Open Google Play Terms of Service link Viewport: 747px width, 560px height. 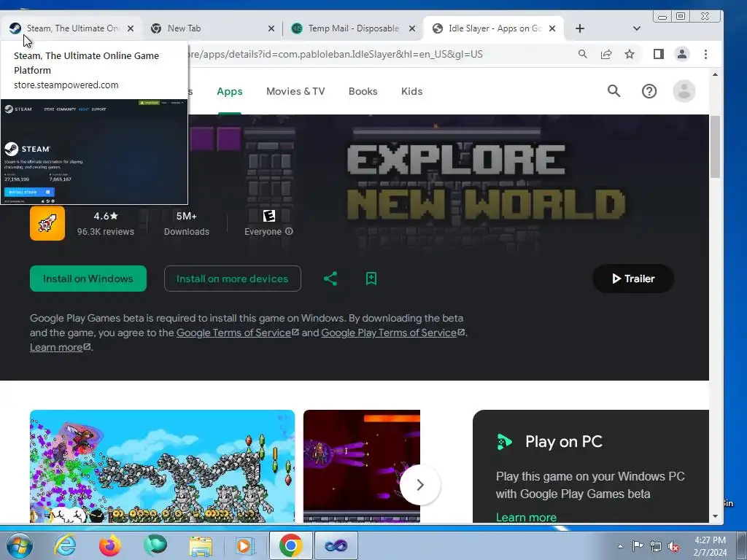(x=393, y=332)
